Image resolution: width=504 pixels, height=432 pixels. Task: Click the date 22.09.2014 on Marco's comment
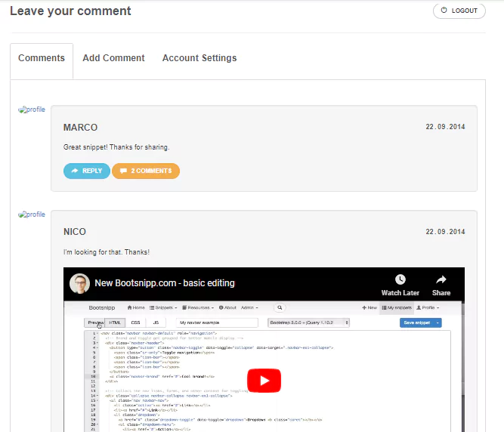pos(445,127)
